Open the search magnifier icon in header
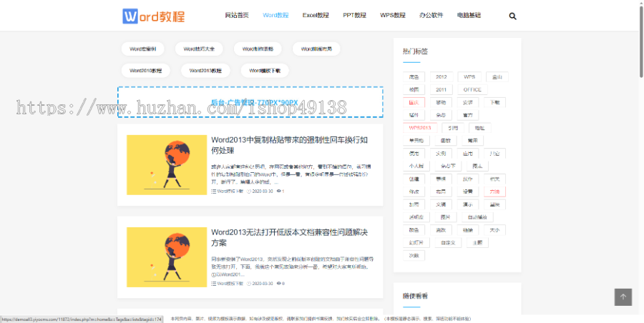Image resolution: width=644 pixels, height=323 pixels. (512, 16)
